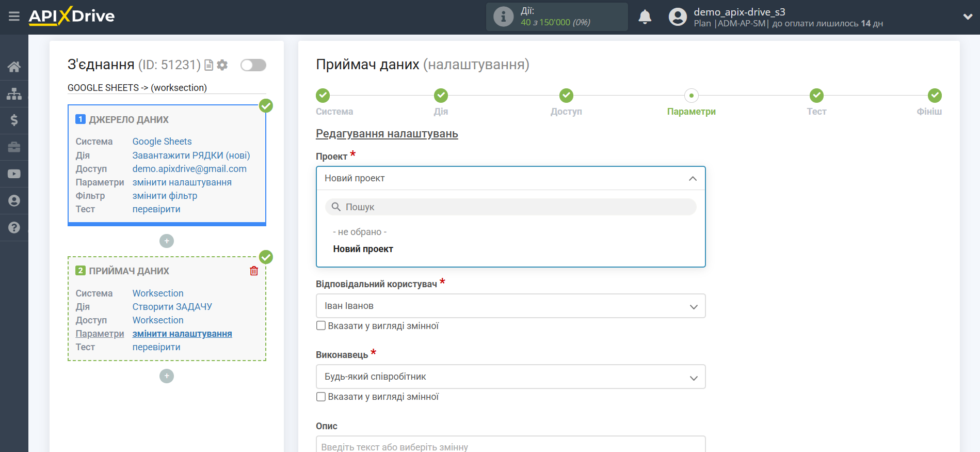
Task: Open the YouTube video icon in sidebar
Action: click(14, 174)
